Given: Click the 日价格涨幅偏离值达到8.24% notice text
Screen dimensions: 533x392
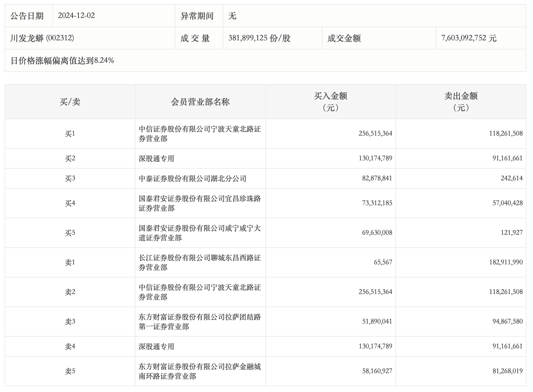Looking at the screenshot, I should tap(62, 60).
